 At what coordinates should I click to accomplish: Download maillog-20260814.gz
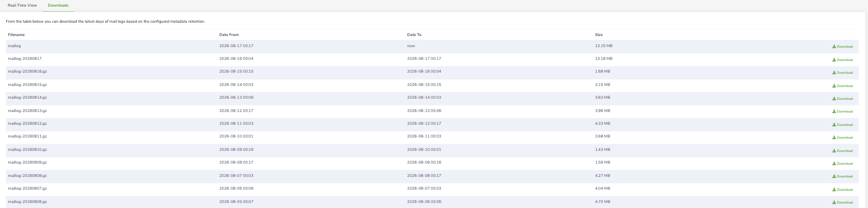[x=843, y=99]
